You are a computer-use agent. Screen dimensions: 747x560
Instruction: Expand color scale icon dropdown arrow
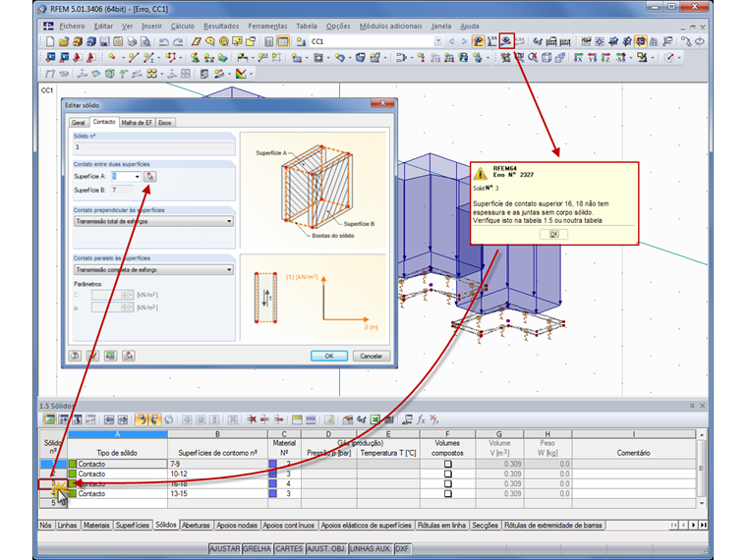pyautogui.click(x=251, y=74)
